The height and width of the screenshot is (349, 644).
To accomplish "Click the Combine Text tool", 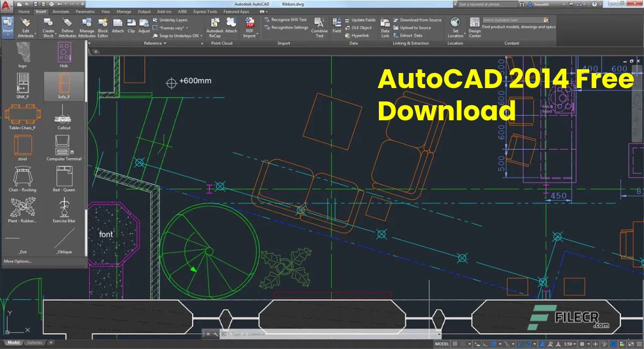I will point(319,27).
